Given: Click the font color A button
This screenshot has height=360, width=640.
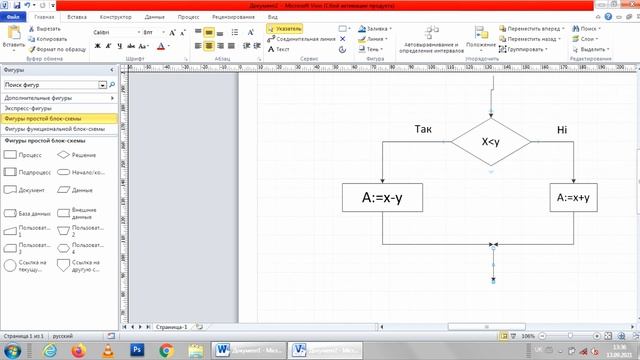Looking at the screenshot, I should [x=161, y=46].
